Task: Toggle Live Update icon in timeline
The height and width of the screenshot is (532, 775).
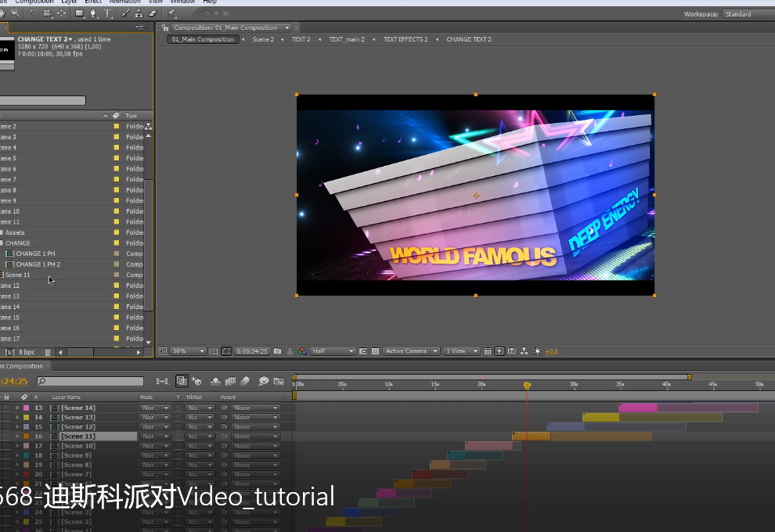Action: pyautogui.click(x=182, y=381)
